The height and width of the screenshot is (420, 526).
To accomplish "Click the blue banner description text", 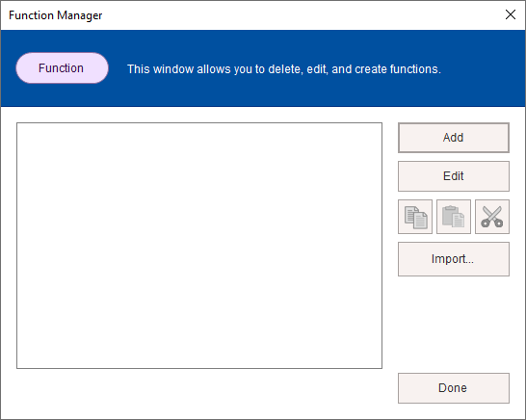I will point(284,69).
